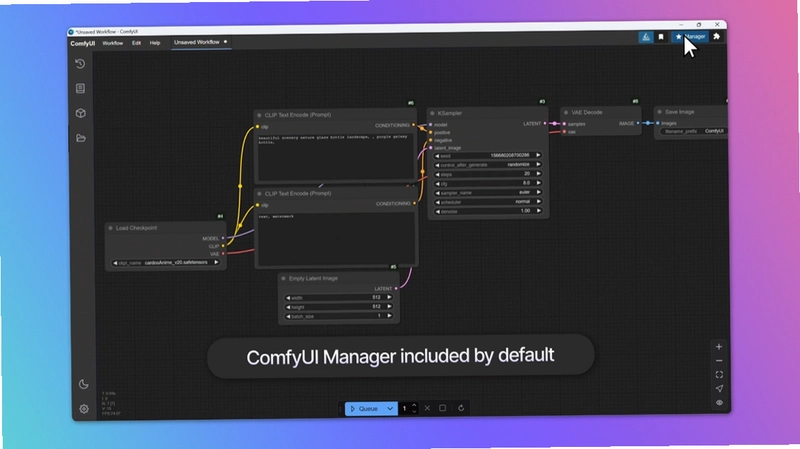Toggle dark theme with moon icon

[84, 384]
